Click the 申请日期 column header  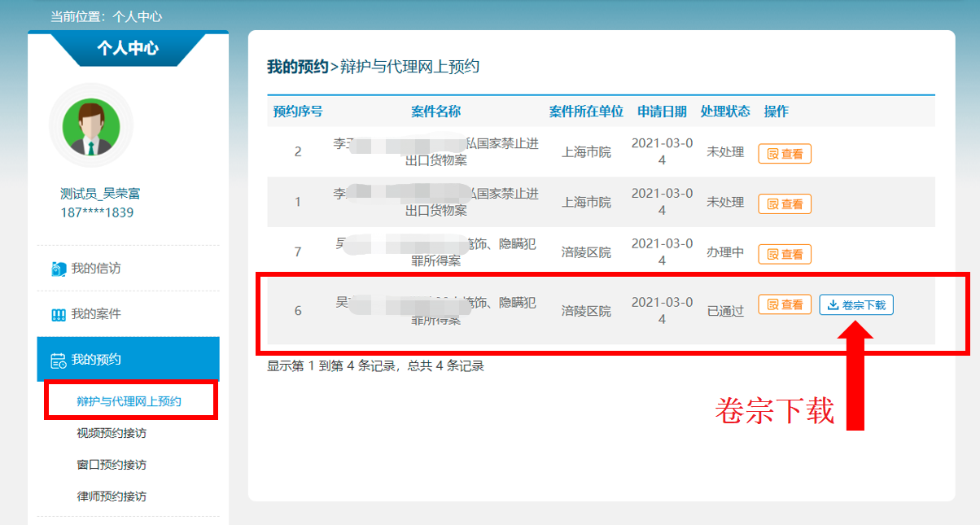pos(662,112)
